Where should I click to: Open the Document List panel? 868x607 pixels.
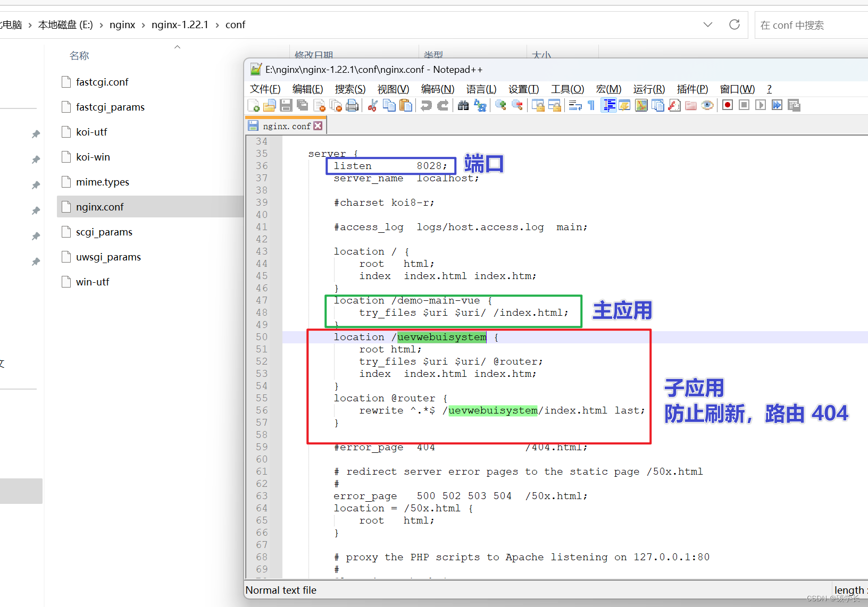[658, 105]
